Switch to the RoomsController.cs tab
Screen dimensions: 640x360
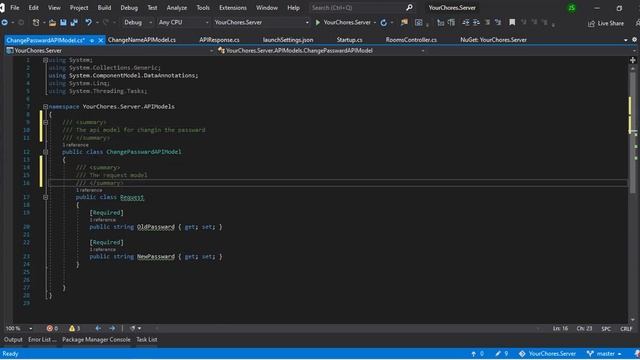411,40
